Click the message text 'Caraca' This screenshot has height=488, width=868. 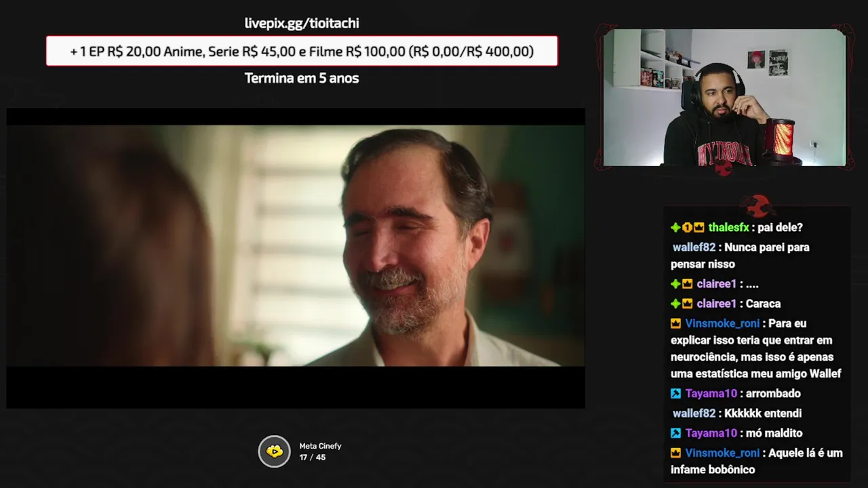coord(763,304)
